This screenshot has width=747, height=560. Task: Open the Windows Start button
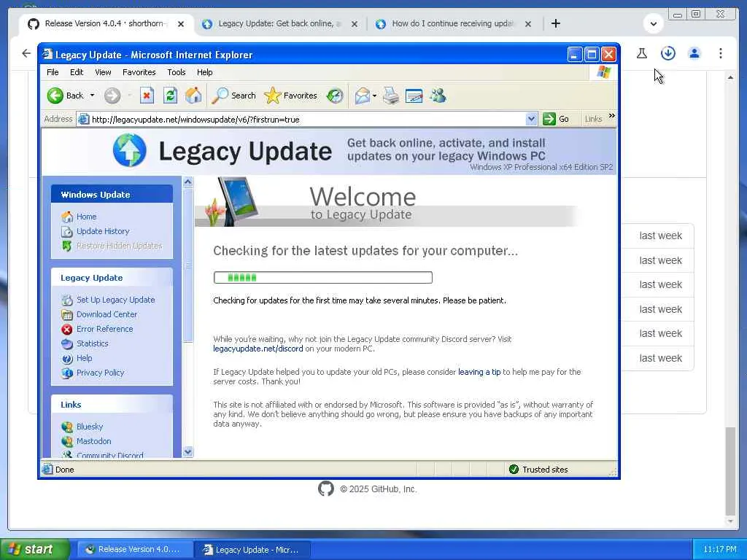coord(34,550)
